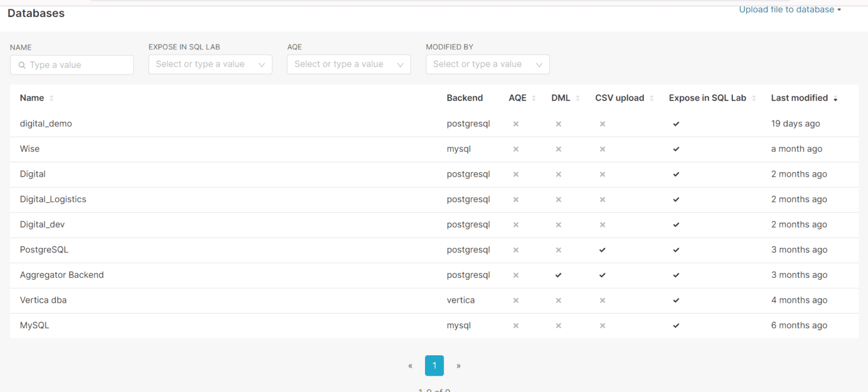Open the digital_demo database entry
The image size is (868, 392).
pyautogui.click(x=46, y=123)
